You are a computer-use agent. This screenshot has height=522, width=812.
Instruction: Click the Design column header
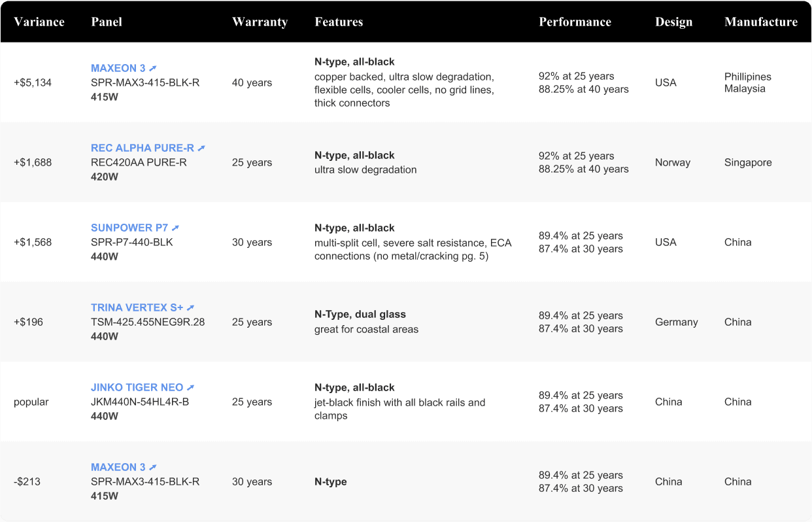pos(673,22)
